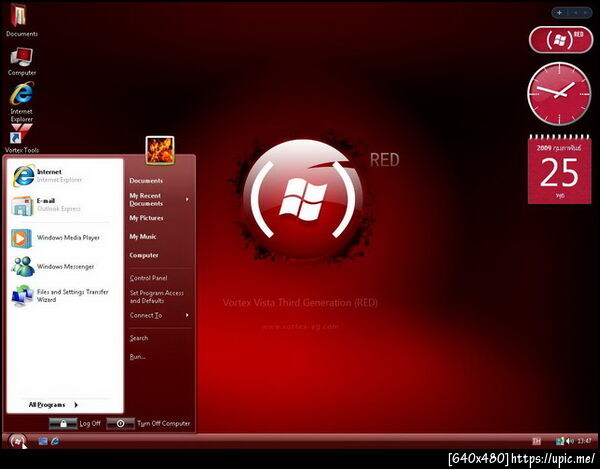The image size is (600, 469).
Task: Click the Start orb on taskbar
Action: (17, 441)
